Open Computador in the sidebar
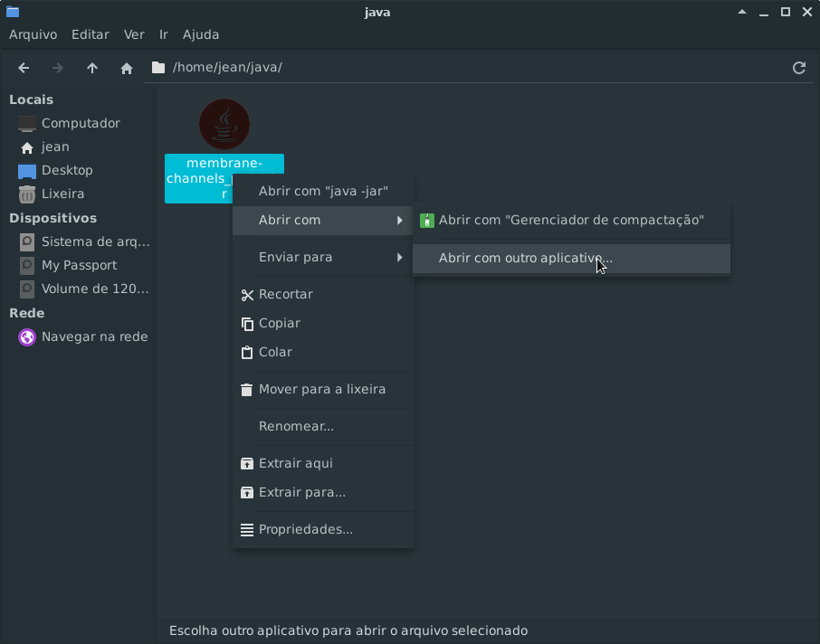The height and width of the screenshot is (644, 820). pos(80,123)
